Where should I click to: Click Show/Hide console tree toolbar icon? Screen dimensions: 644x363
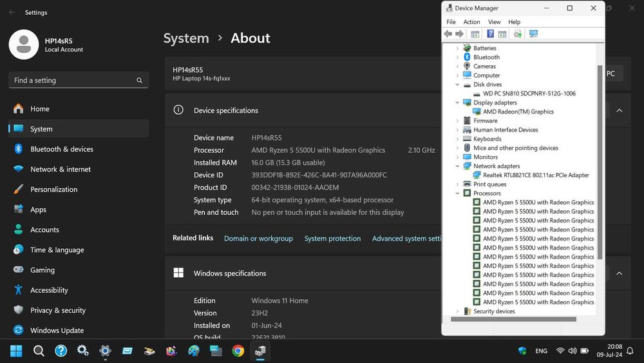click(x=475, y=34)
